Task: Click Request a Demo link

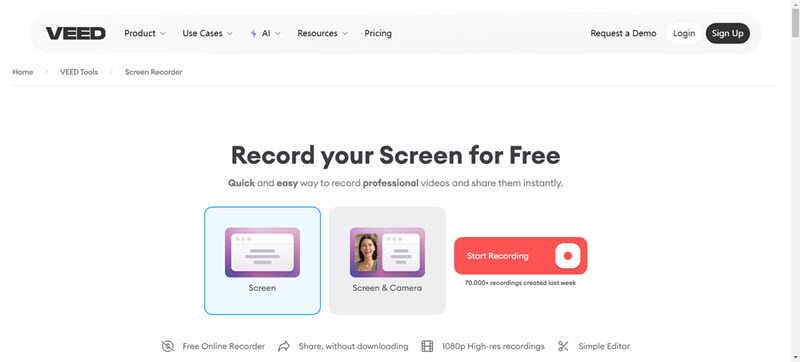Action: (623, 33)
